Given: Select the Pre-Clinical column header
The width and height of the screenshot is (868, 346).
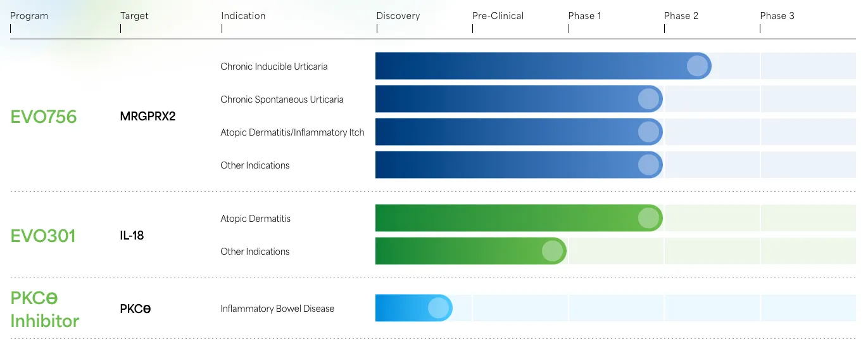Looking at the screenshot, I should (x=498, y=16).
